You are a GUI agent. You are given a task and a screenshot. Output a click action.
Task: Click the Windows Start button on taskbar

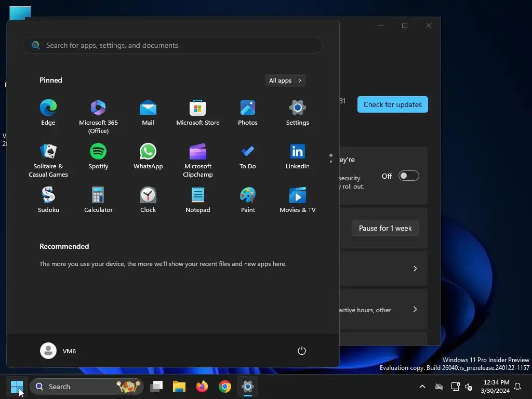17,387
